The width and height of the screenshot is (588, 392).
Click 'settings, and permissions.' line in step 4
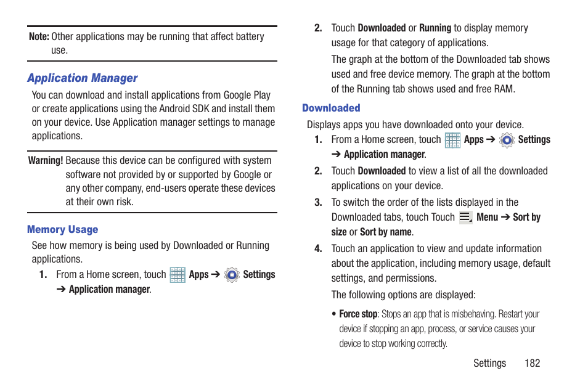[384, 279]
